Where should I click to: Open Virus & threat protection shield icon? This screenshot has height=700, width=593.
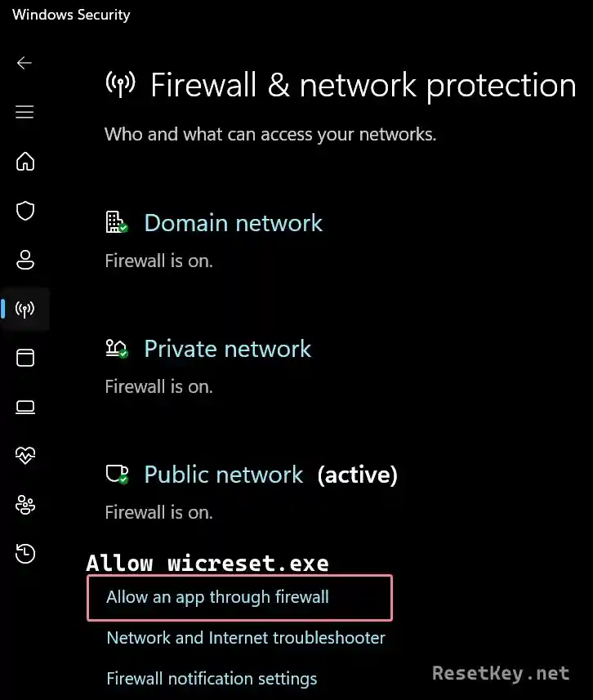pos(25,211)
